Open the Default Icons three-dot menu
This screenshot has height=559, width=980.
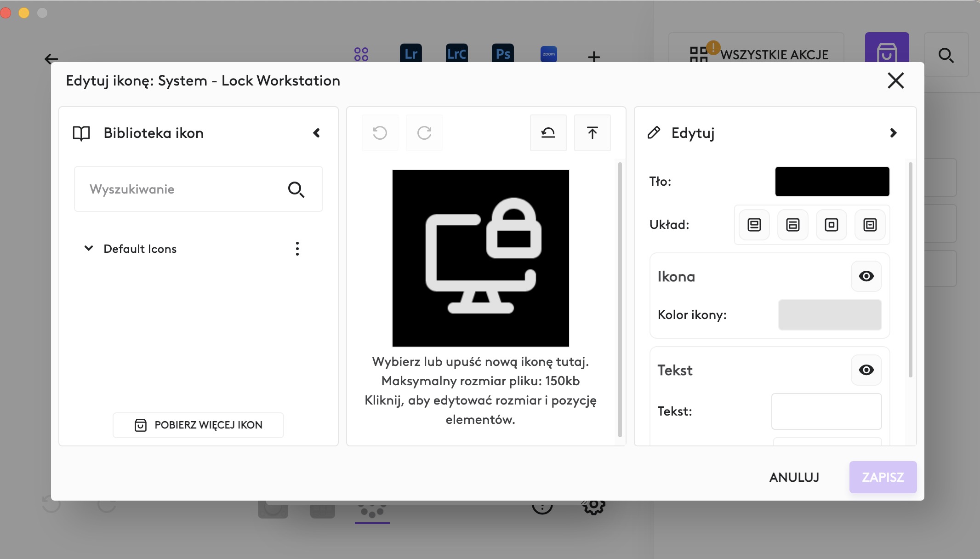(x=297, y=249)
